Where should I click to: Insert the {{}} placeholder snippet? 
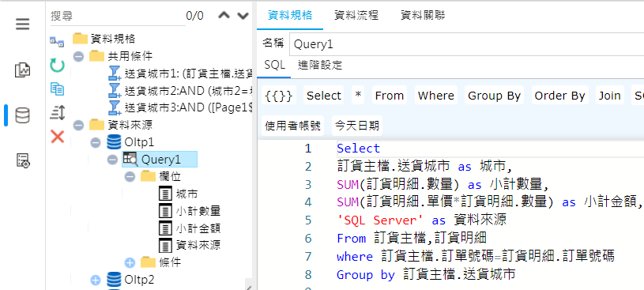(279, 96)
